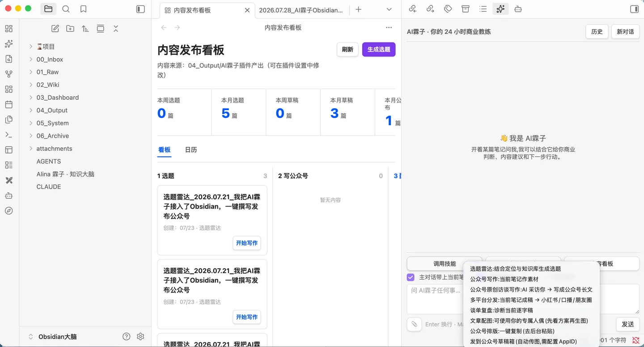Expand the 00_Inbox folder
Image resolution: width=644 pixels, height=347 pixels.
tap(31, 59)
